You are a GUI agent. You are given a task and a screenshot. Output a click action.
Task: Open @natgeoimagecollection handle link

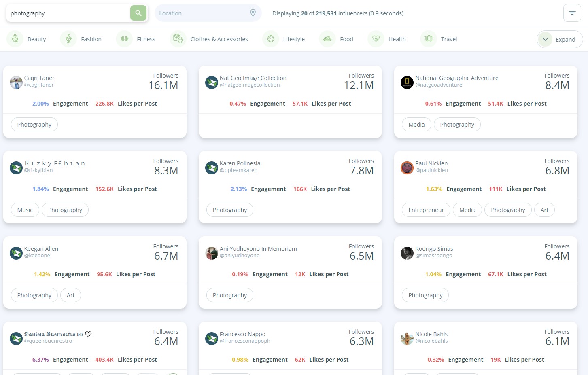point(250,85)
